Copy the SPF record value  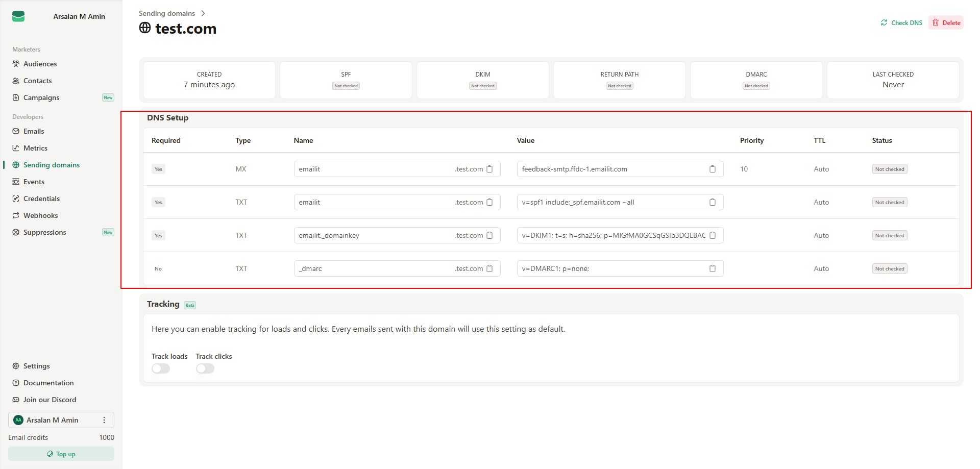pos(713,202)
